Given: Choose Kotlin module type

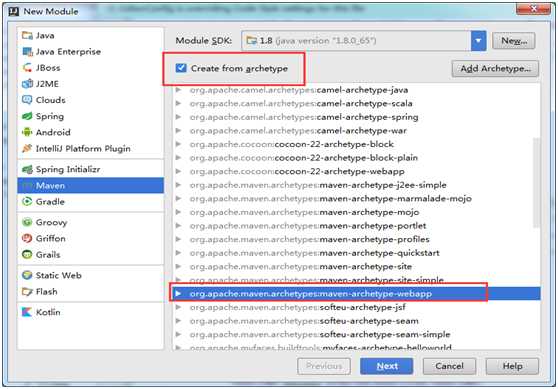Looking at the screenshot, I should click(90, 312).
